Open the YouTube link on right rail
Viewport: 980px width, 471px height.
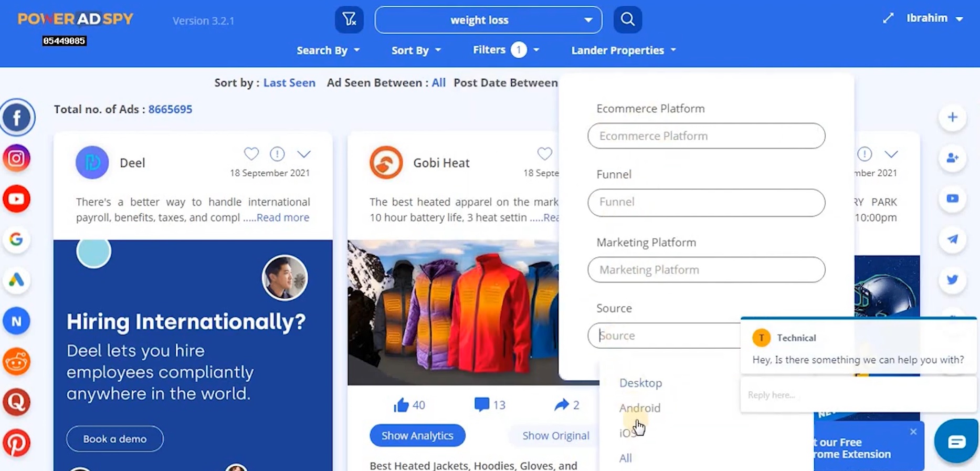pos(953,198)
